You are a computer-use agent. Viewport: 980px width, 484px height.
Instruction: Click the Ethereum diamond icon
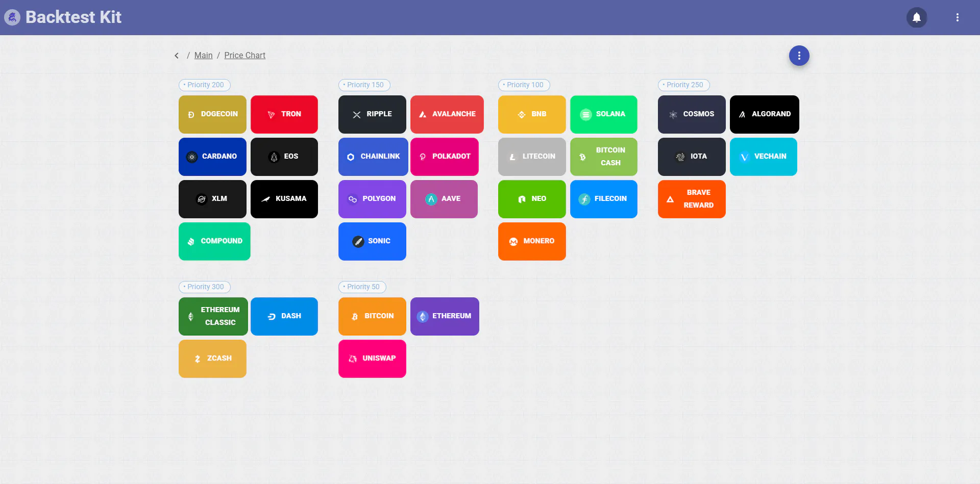[423, 317]
